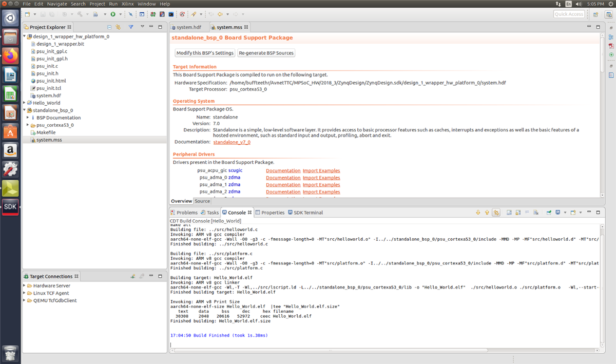The width and height of the screenshot is (616, 364).
Task: Pin the current console
Action: [549, 213]
